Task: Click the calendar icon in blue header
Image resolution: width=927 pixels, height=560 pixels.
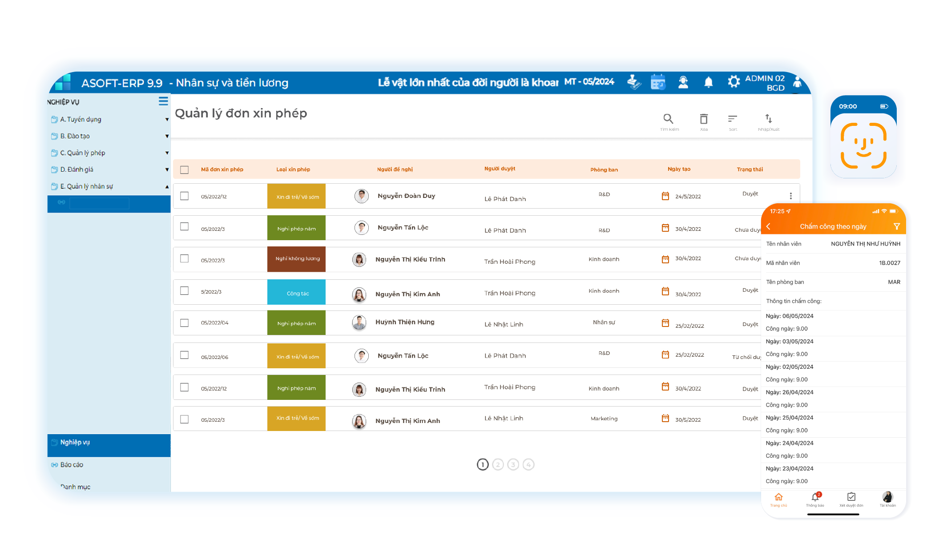Action: [x=658, y=82]
